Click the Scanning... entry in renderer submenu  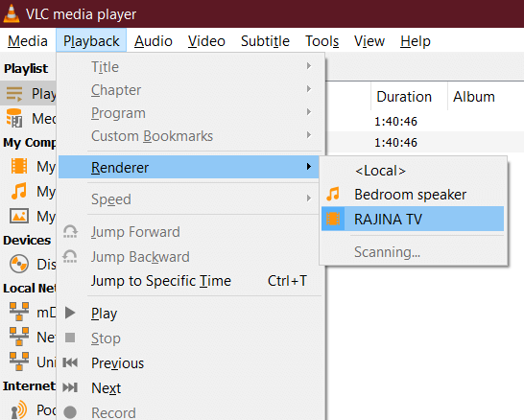(x=413, y=252)
